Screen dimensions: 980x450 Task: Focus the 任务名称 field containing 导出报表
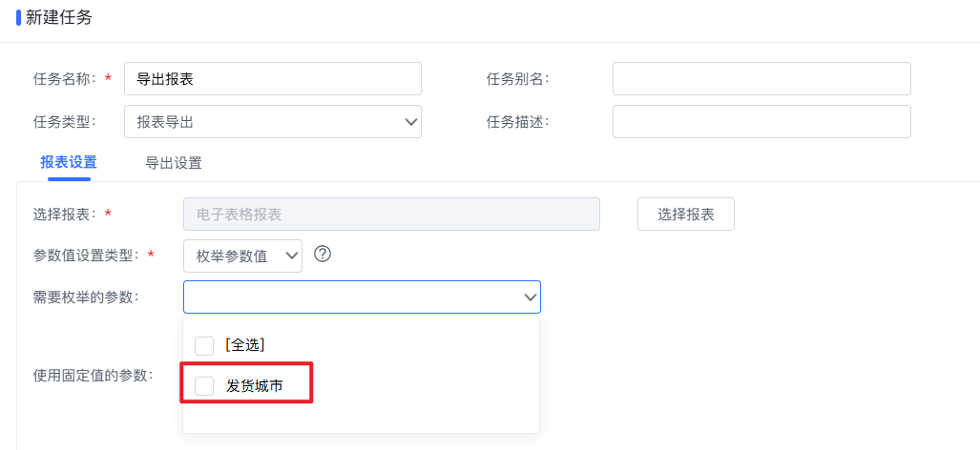pyautogui.click(x=273, y=78)
